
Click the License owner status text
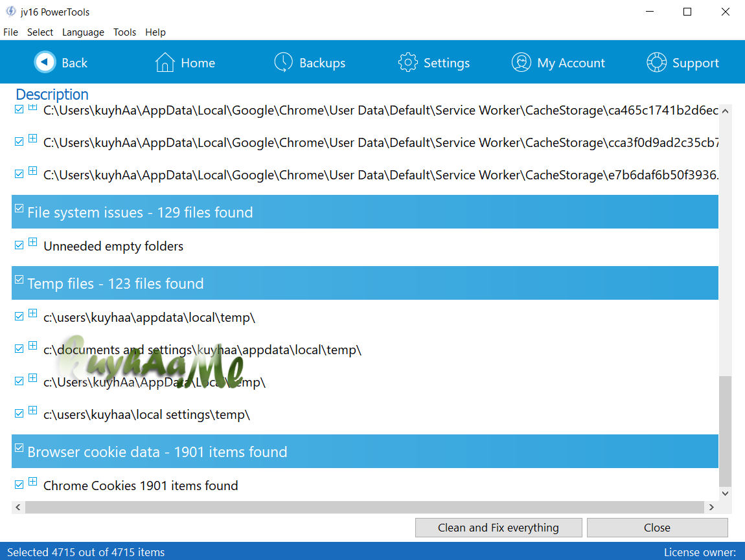click(x=700, y=552)
